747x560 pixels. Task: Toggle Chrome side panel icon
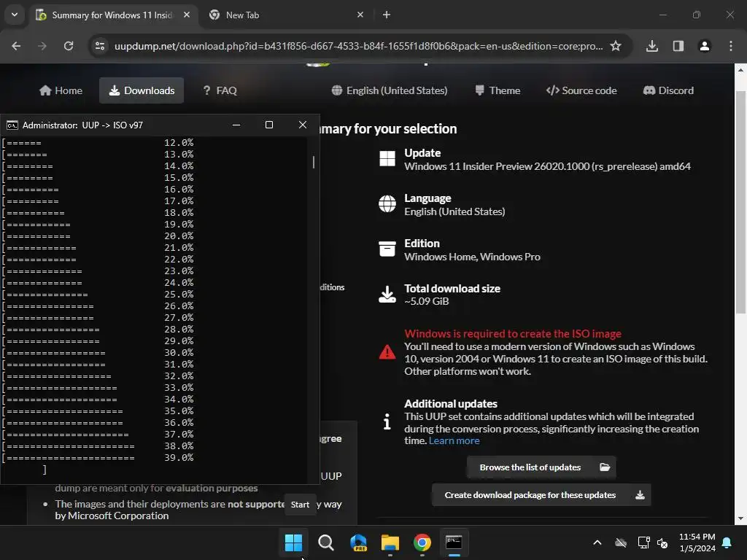678,46
